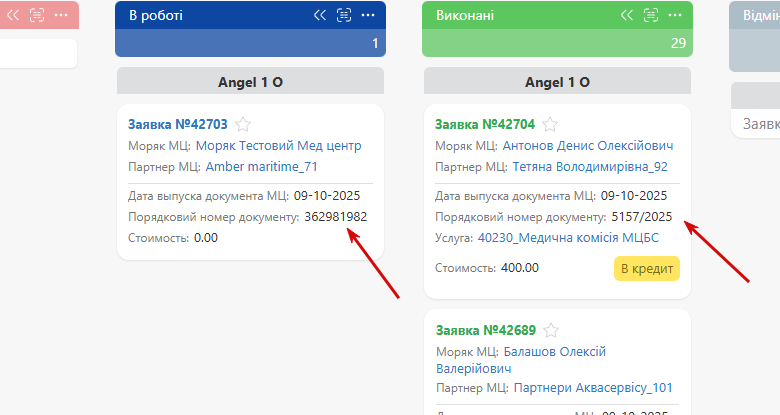780x415 pixels.
Task: Star the request Заявка №42704
Action: (x=550, y=124)
